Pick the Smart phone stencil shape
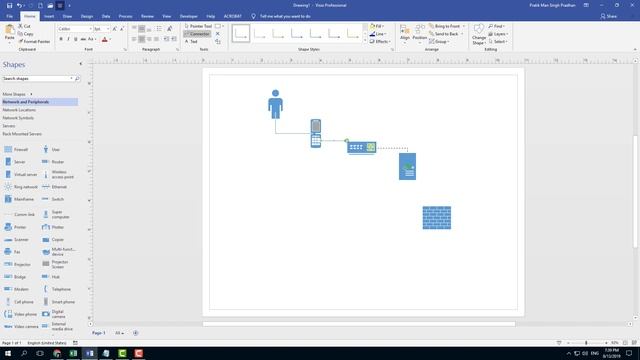 [x=58, y=302]
